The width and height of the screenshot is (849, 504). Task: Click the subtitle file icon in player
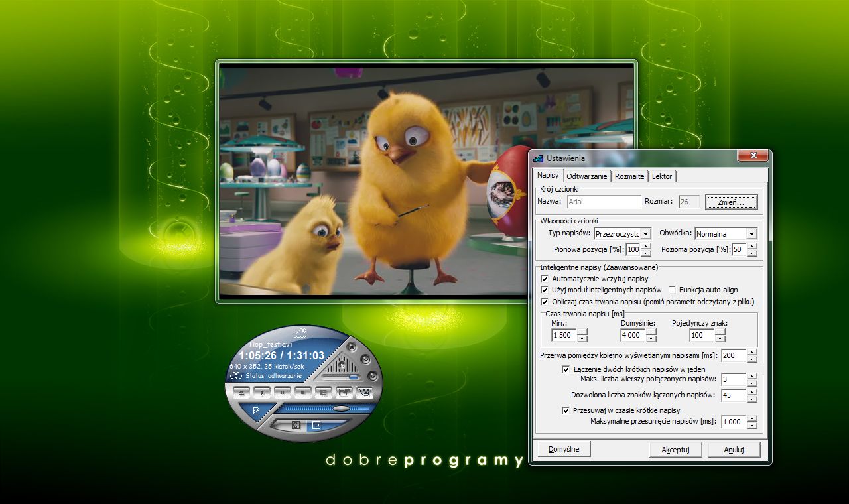tap(256, 411)
